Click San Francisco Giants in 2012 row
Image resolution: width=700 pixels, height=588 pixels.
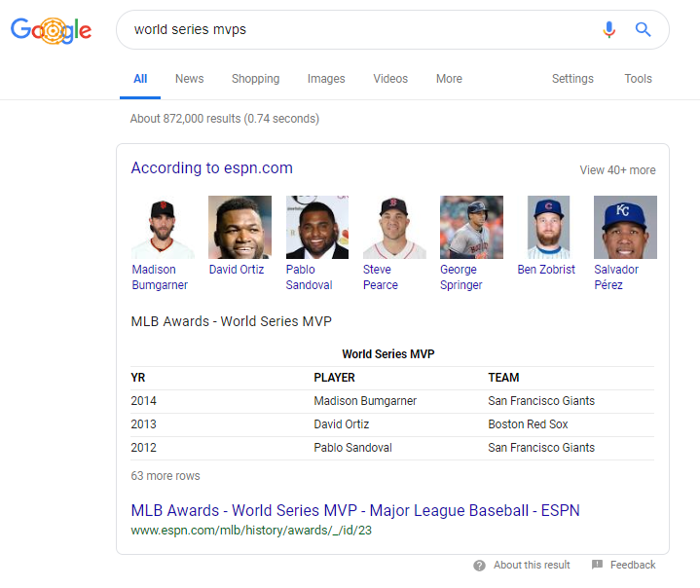[541, 448]
